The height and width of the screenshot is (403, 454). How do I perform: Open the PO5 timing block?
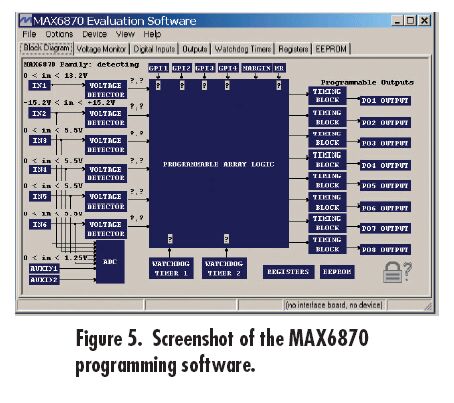(x=327, y=181)
